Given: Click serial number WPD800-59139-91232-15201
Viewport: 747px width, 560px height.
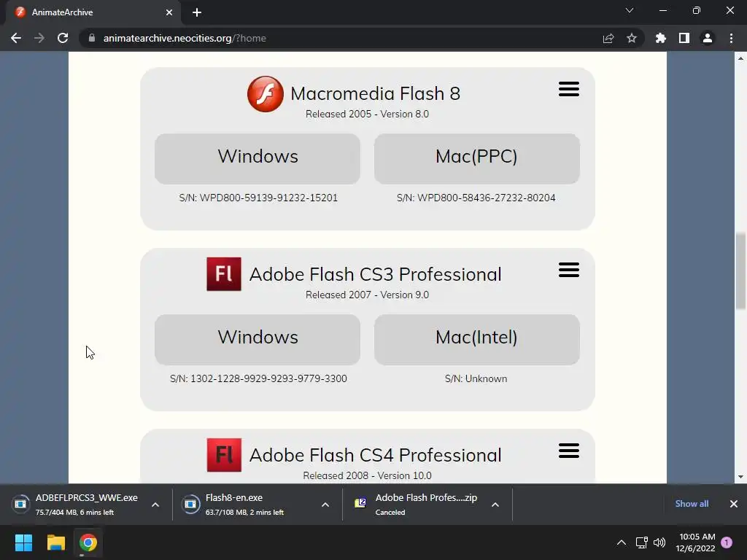Looking at the screenshot, I should click(x=268, y=198).
